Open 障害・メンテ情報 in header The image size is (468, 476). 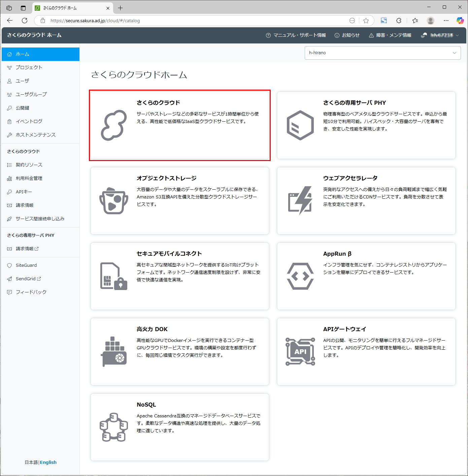pyautogui.click(x=390, y=35)
